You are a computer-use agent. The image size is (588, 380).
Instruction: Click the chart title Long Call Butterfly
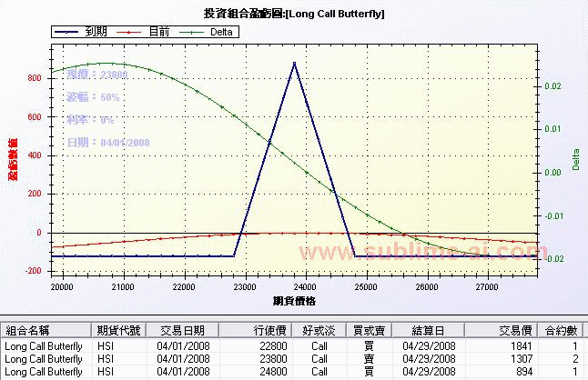coord(293,13)
